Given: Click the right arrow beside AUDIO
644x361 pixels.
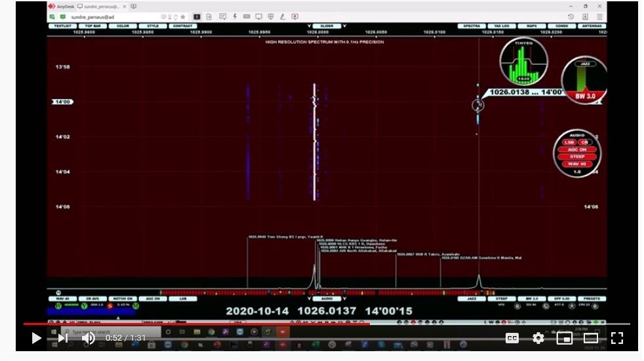Looking at the screenshot, I should point(344,299).
